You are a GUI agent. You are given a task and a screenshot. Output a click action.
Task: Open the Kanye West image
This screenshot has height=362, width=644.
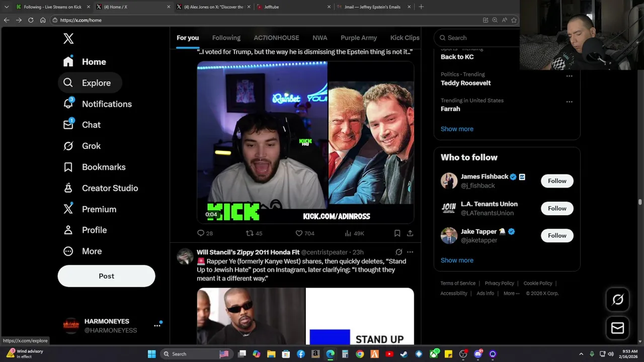(251, 316)
